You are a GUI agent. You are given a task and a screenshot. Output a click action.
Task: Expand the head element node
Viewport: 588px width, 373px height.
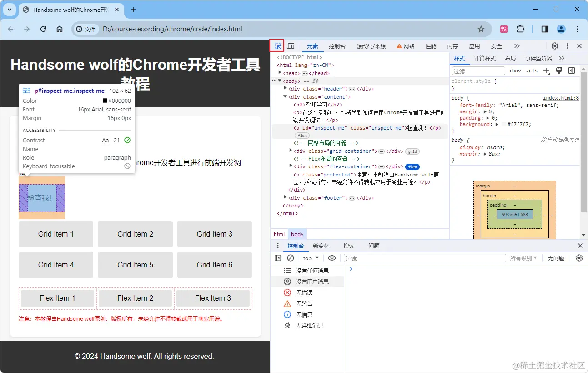coord(280,73)
